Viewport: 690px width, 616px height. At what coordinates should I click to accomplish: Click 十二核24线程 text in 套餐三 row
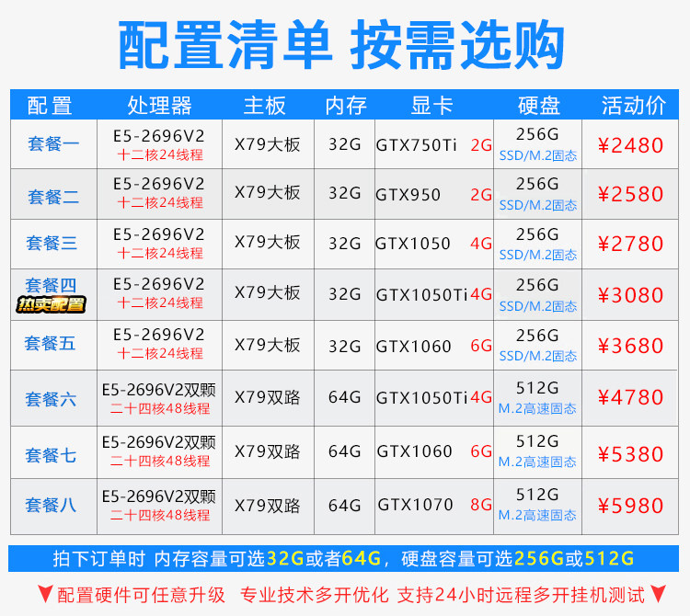(160, 253)
